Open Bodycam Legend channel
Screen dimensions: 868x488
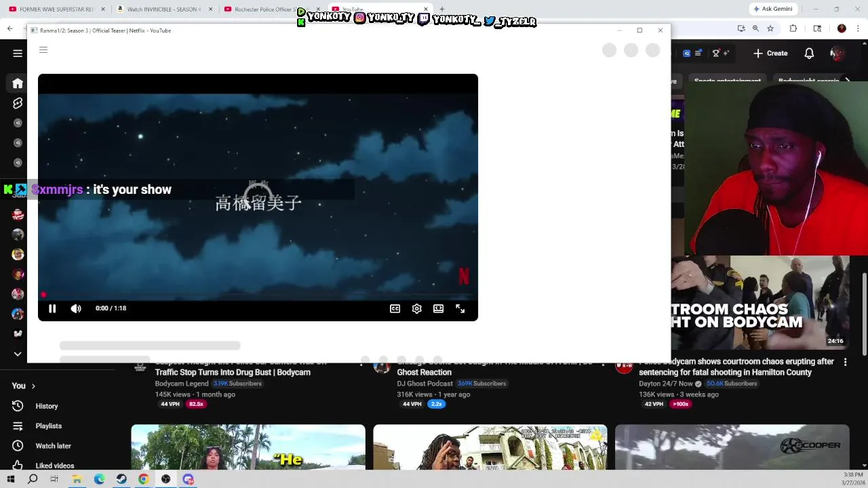click(x=182, y=384)
